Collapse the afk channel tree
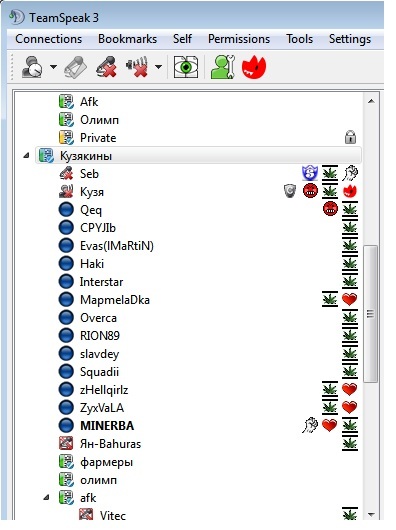 click(x=46, y=497)
